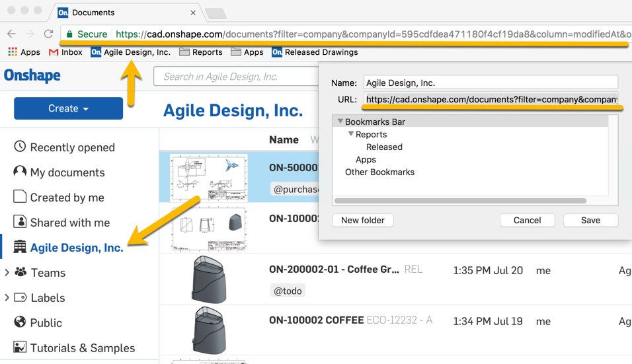Click the Onshape logo
632x364 pixels.
[32, 75]
